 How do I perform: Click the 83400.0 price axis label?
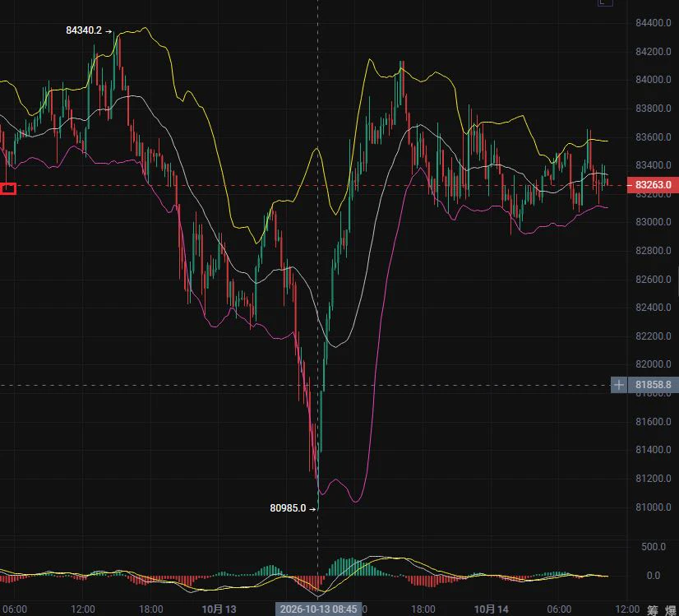(x=653, y=165)
